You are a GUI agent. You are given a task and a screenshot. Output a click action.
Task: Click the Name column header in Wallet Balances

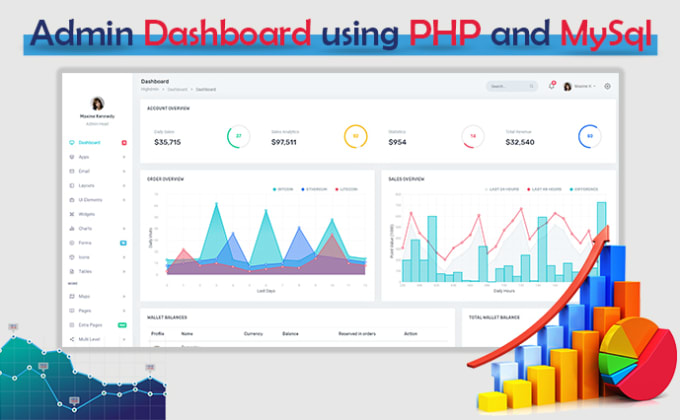click(187, 333)
